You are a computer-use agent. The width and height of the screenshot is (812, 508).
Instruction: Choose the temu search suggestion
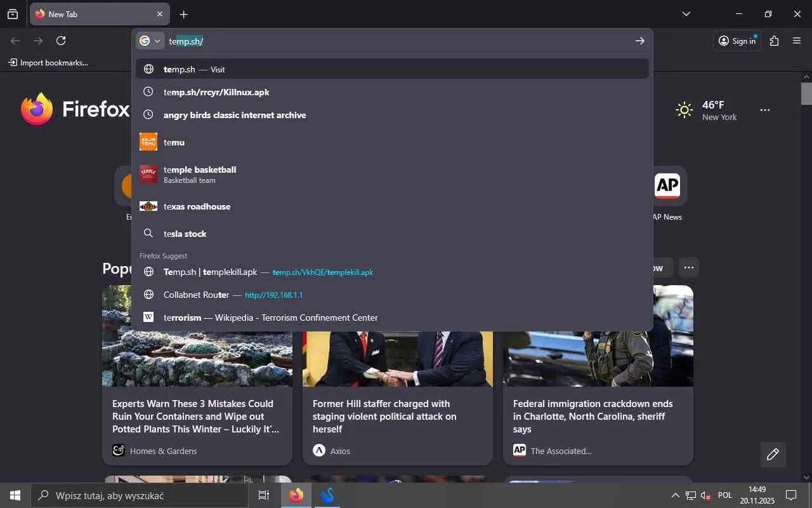(x=392, y=142)
